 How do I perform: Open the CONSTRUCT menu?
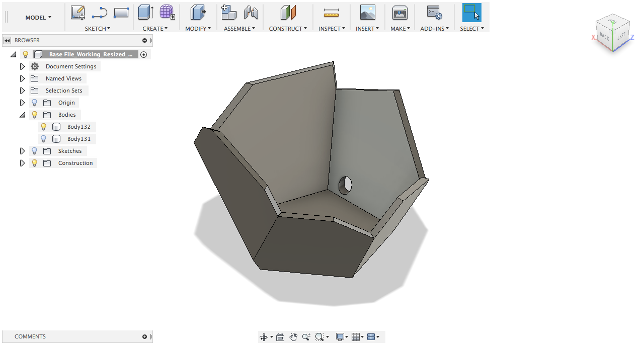pyautogui.click(x=288, y=29)
